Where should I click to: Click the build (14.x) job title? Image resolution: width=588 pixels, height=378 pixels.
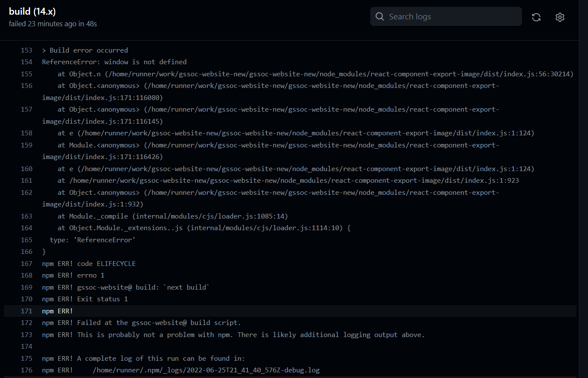coord(31,11)
